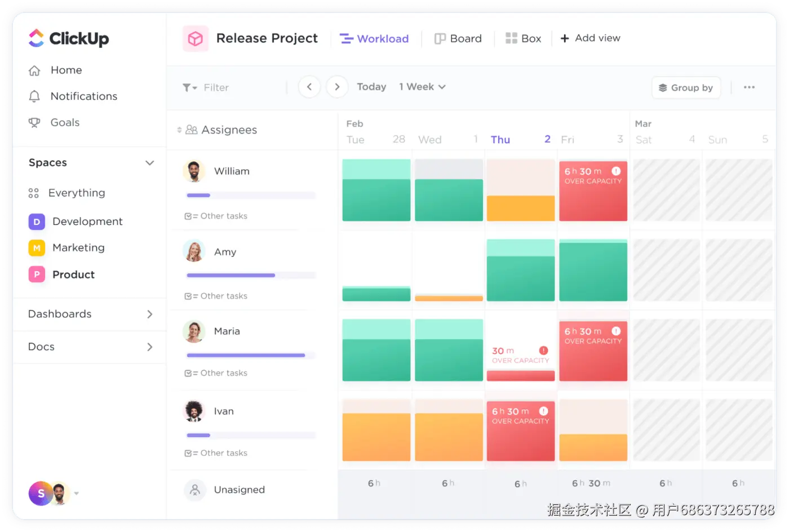The width and height of the screenshot is (789, 532).
Task: Open the Development space
Action: point(76,221)
